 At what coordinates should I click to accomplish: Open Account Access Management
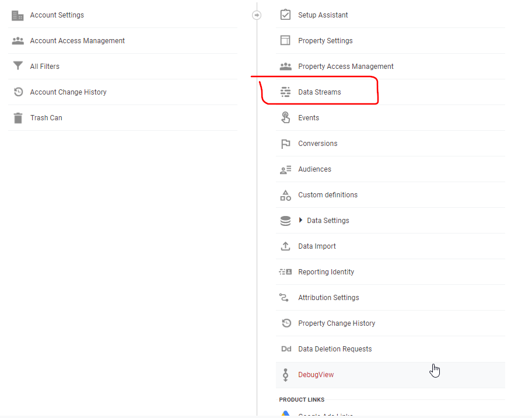coord(77,41)
